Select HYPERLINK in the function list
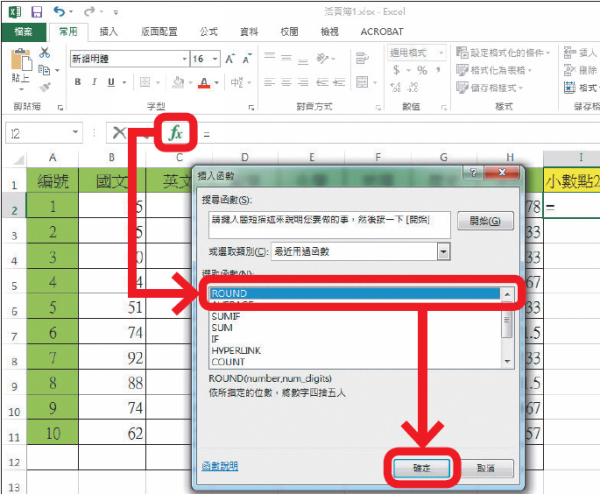Screen dimensions: 600x494 pos(236,351)
